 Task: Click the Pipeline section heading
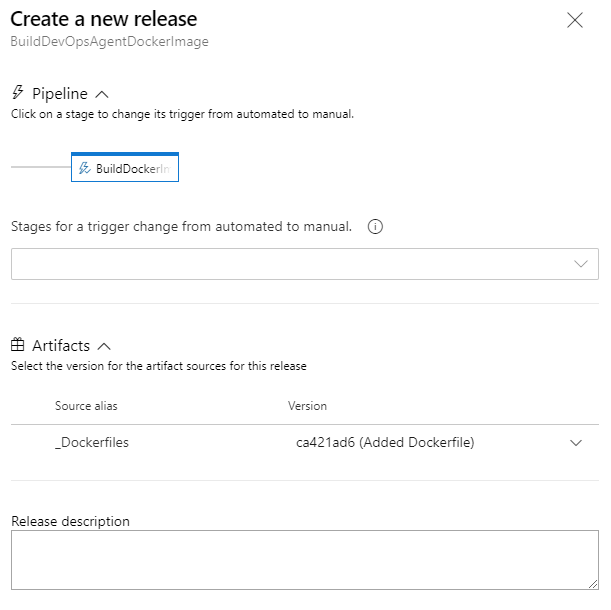pos(59,93)
